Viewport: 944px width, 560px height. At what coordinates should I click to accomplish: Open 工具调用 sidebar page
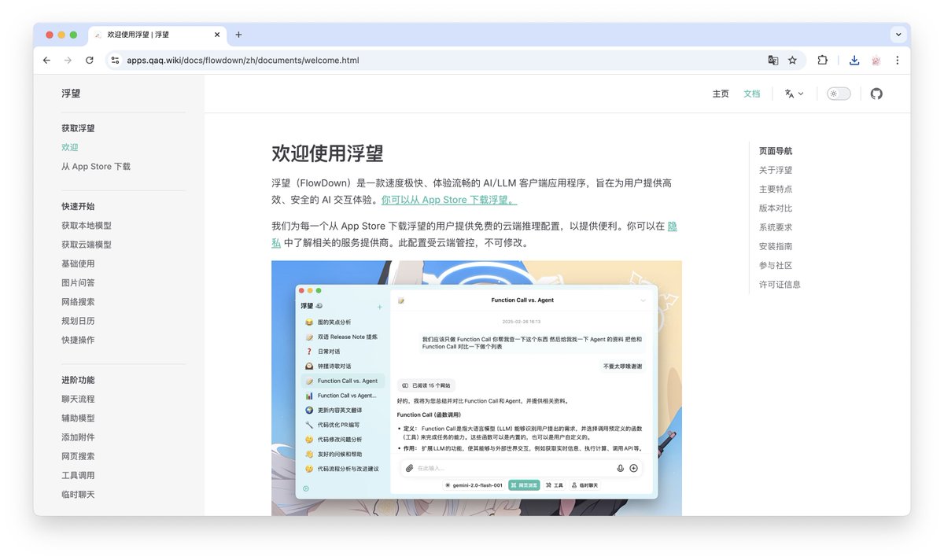(78, 476)
